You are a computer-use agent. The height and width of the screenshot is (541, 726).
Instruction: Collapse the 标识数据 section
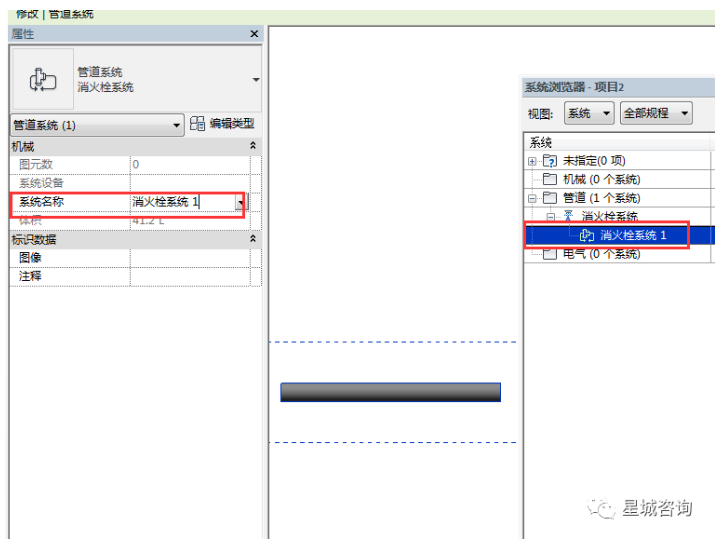click(x=253, y=239)
